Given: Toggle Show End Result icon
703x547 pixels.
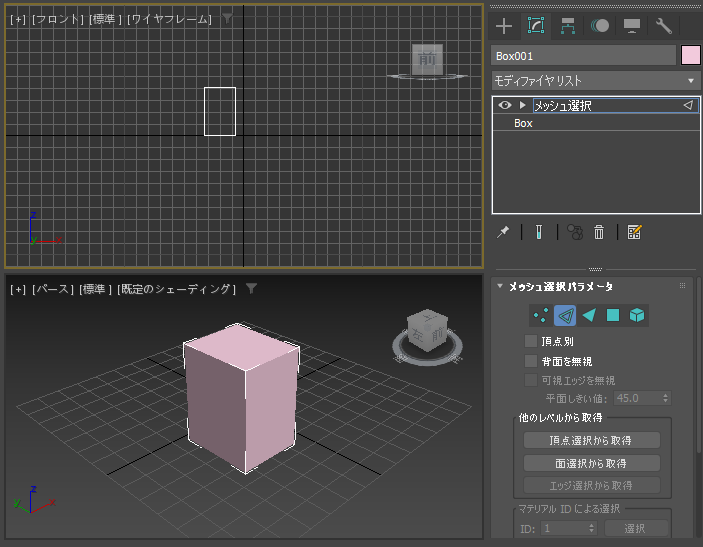Looking at the screenshot, I should (x=539, y=232).
